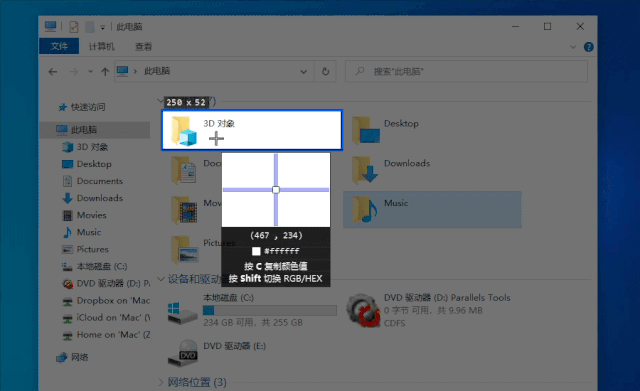The width and height of the screenshot is (640, 391).
Task: Click the blue help question mark icon
Action: tap(589, 47)
